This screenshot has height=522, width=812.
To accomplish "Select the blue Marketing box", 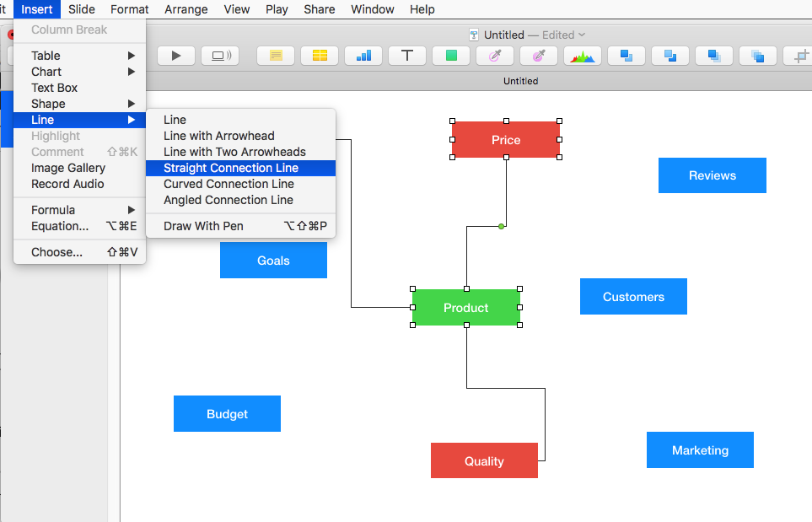I will [x=700, y=450].
